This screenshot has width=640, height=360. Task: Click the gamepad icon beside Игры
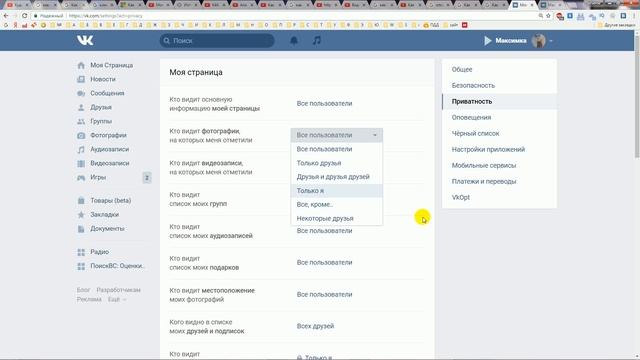click(81, 178)
